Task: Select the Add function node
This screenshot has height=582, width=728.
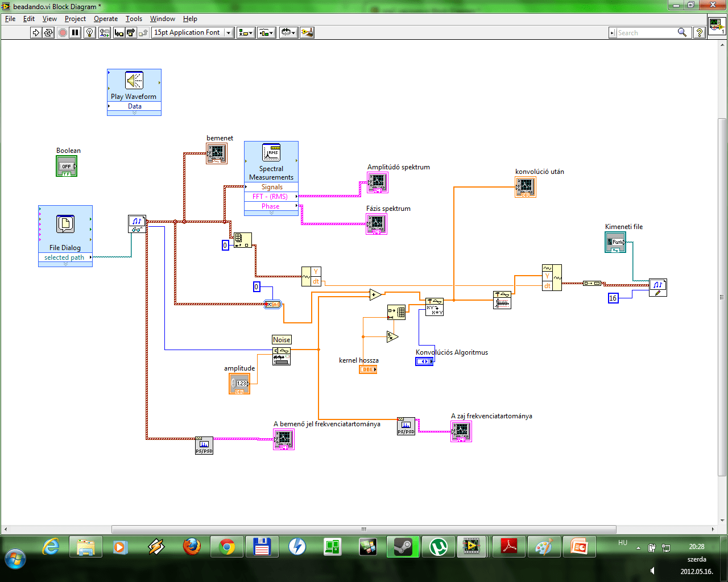Action: point(375,294)
